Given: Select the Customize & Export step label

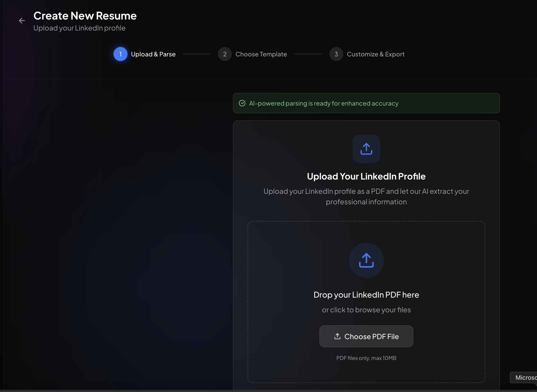Looking at the screenshot, I should (375, 54).
